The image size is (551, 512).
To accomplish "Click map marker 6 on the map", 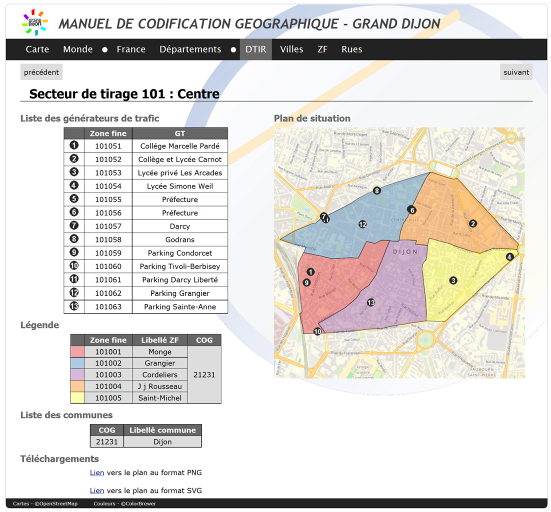I will 412,210.
